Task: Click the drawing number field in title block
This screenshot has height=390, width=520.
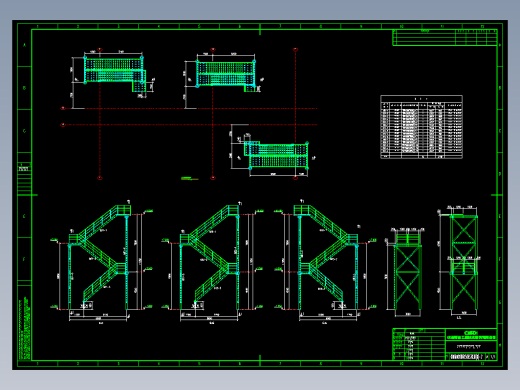Action: point(465,357)
